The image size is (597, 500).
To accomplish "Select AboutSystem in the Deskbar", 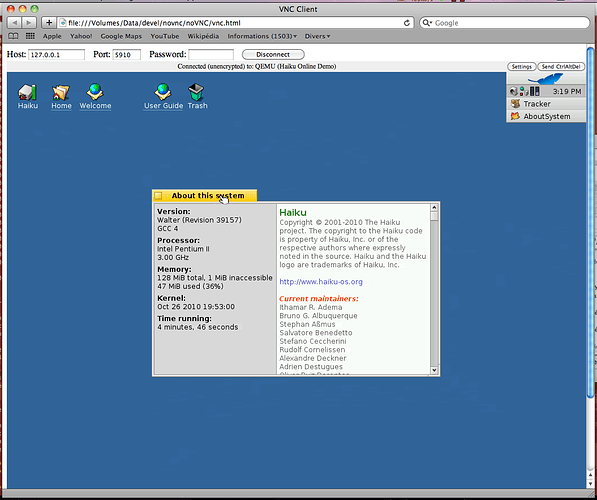I will click(546, 116).
